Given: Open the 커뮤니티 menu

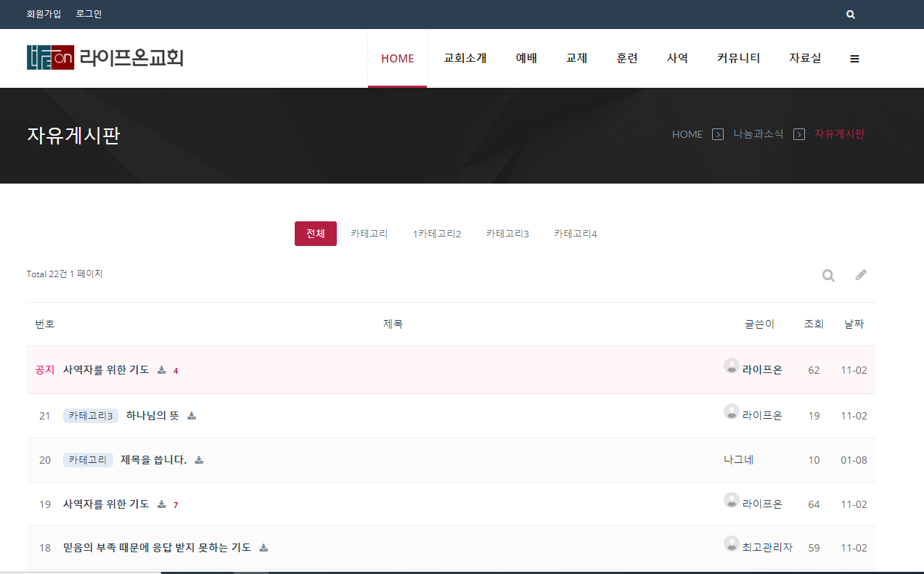Looking at the screenshot, I should point(737,58).
